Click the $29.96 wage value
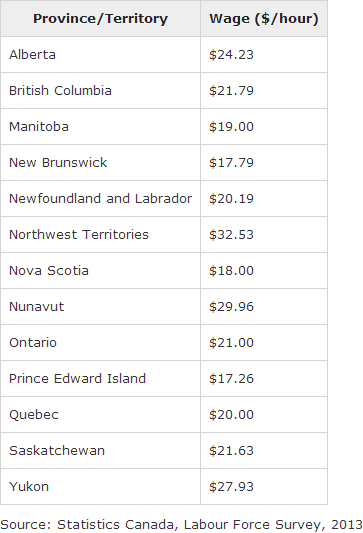Viewport: 363px width, 533px height. [231, 307]
